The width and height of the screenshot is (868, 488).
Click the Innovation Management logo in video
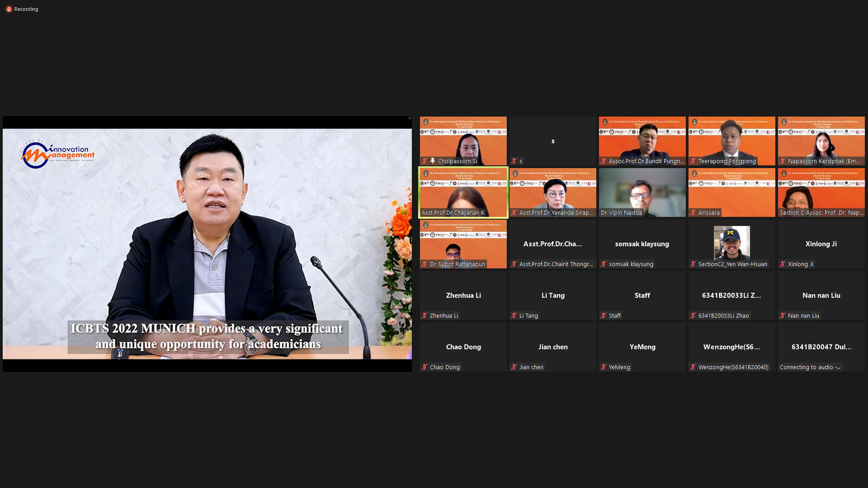click(x=57, y=154)
